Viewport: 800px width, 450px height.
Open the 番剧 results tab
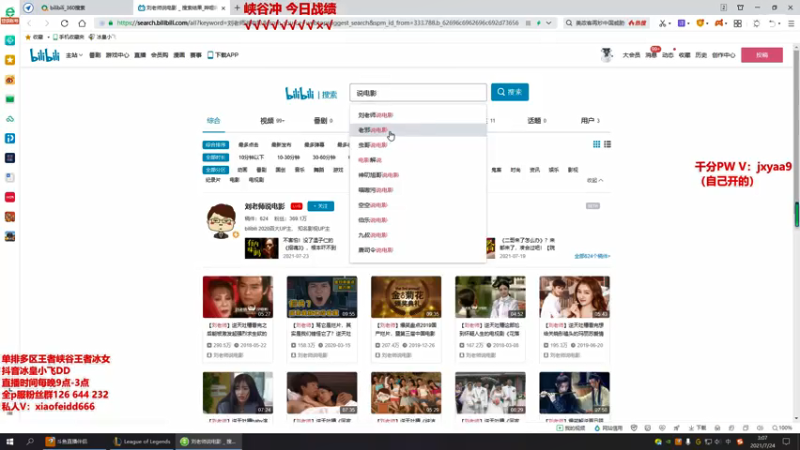(x=323, y=121)
